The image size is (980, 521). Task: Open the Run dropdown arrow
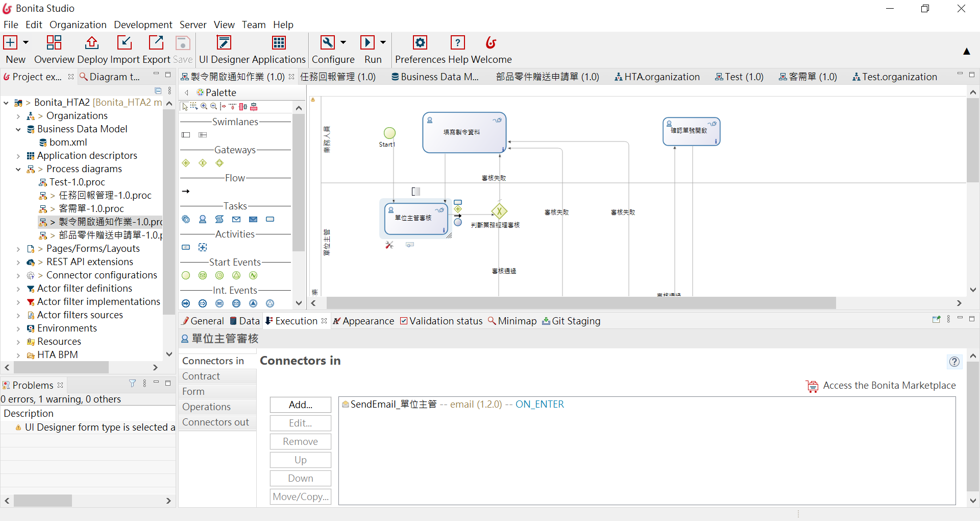383,42
